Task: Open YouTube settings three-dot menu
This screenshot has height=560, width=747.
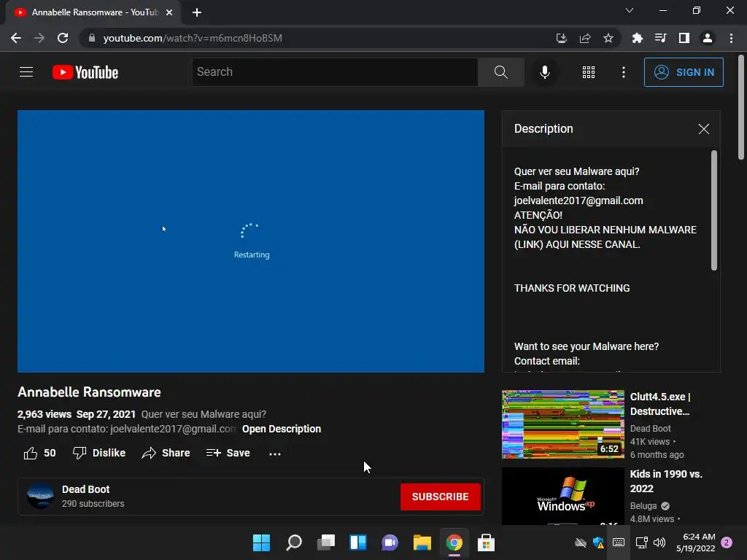Action: point(624,72)
